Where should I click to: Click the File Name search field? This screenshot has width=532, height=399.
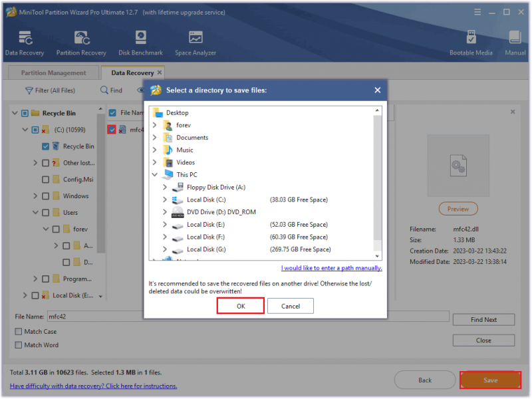[96, 317]
